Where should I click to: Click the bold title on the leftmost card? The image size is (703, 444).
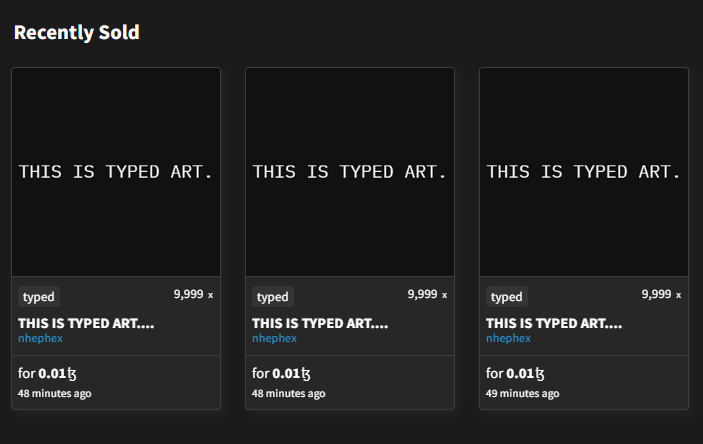click(86, 323)
